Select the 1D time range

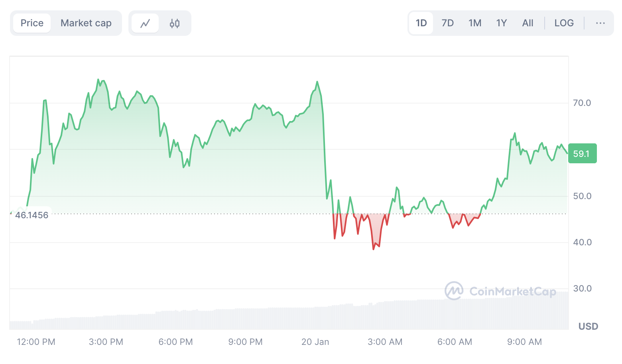[x=421, y=23]
